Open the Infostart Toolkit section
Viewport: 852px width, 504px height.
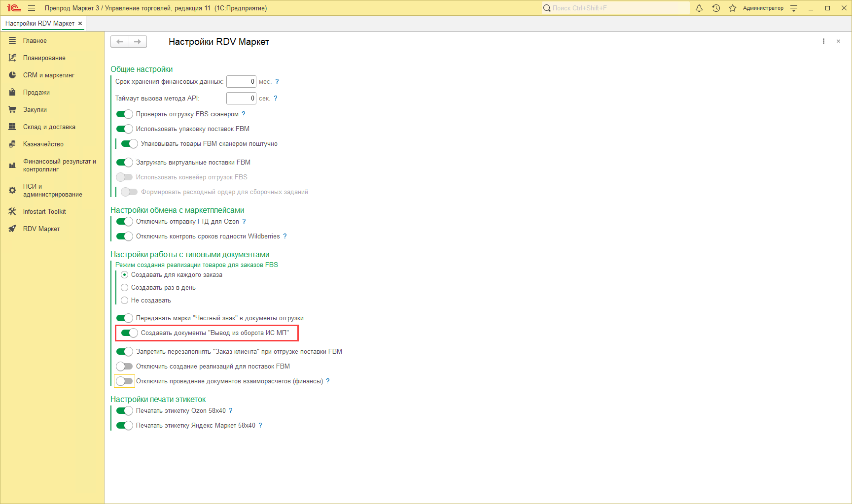(x=44, y=211)
